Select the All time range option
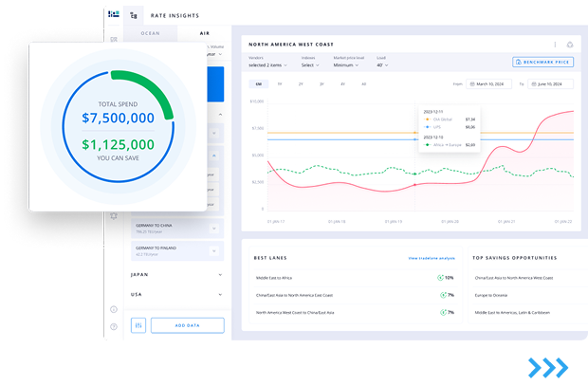The width and height of the screenshot is (588, 385). coord(363,84)
